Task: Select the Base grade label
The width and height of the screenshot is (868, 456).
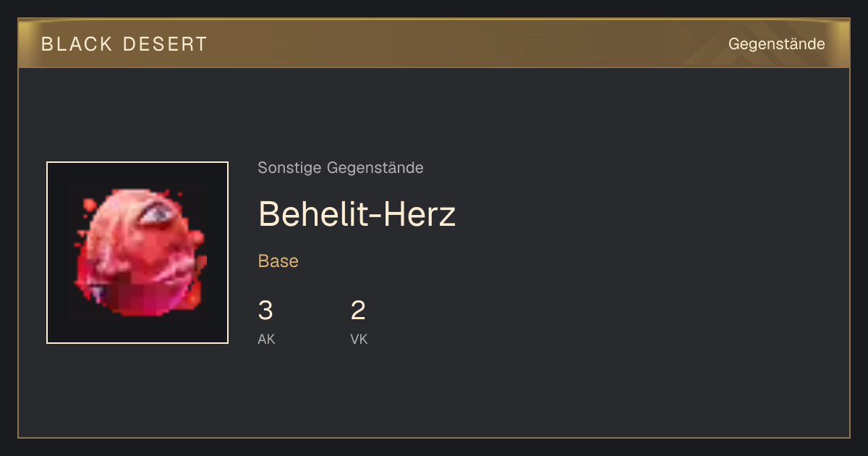Action: coord(278,261)
